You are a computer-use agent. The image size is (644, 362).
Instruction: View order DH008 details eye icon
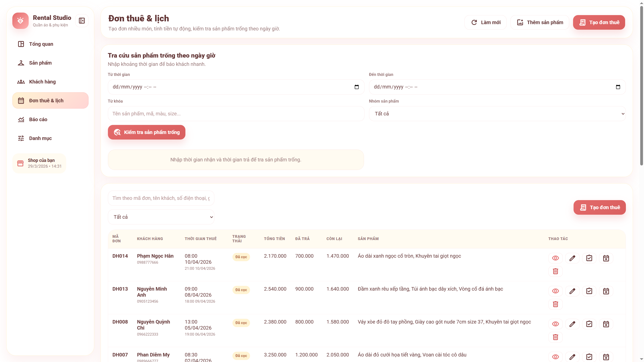[x=555, y=324]
